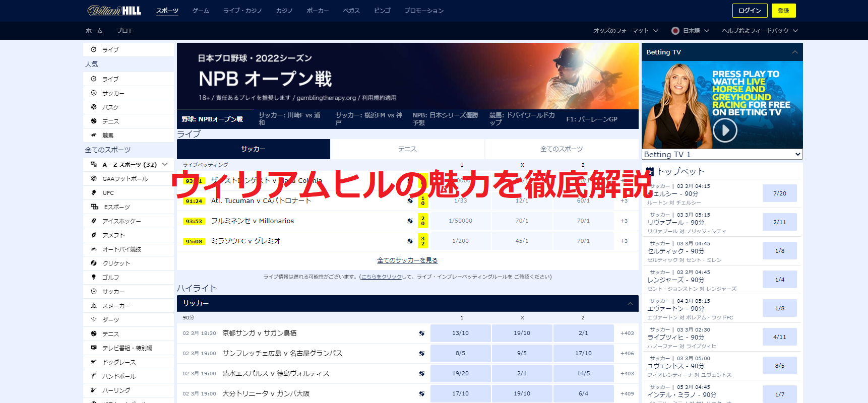
Task: Open GAAフットボール sport icon
Action: pyautogui.click(x=93, y=178)
